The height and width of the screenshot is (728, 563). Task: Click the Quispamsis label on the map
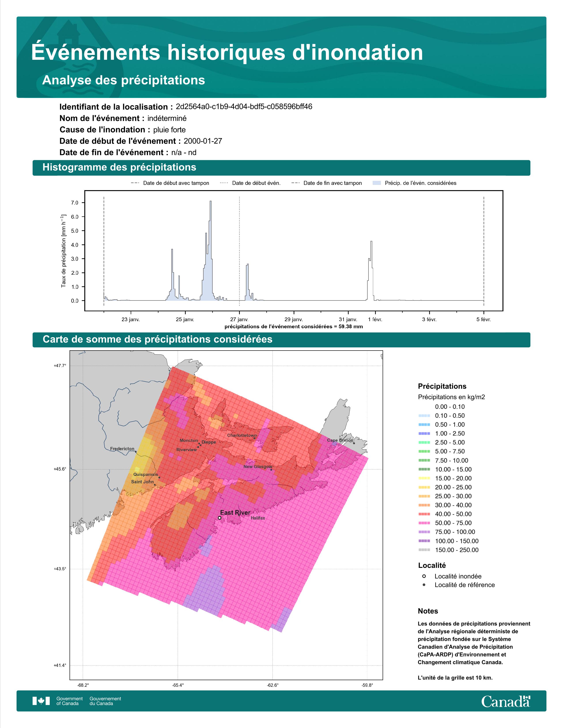(x=146, y=474)
